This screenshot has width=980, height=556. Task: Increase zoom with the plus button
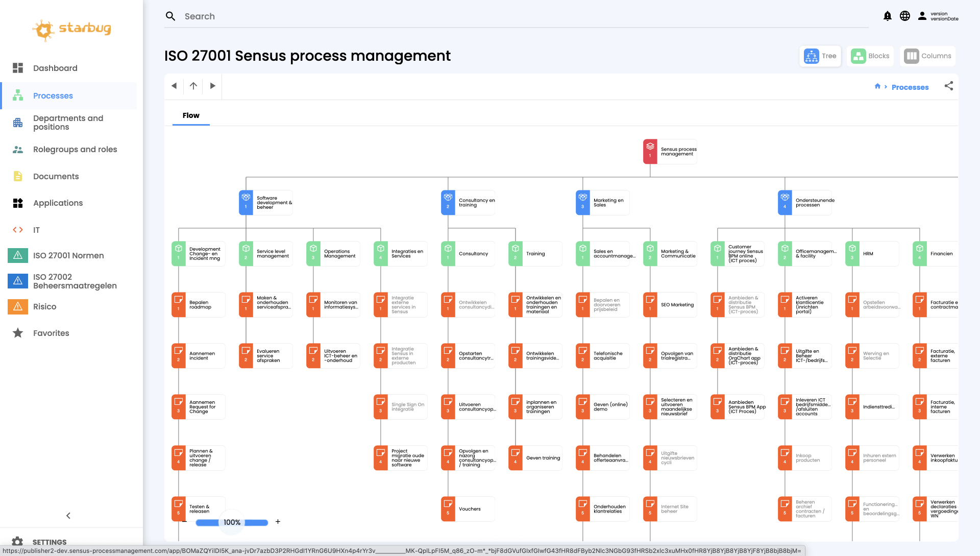click(278, 522)
